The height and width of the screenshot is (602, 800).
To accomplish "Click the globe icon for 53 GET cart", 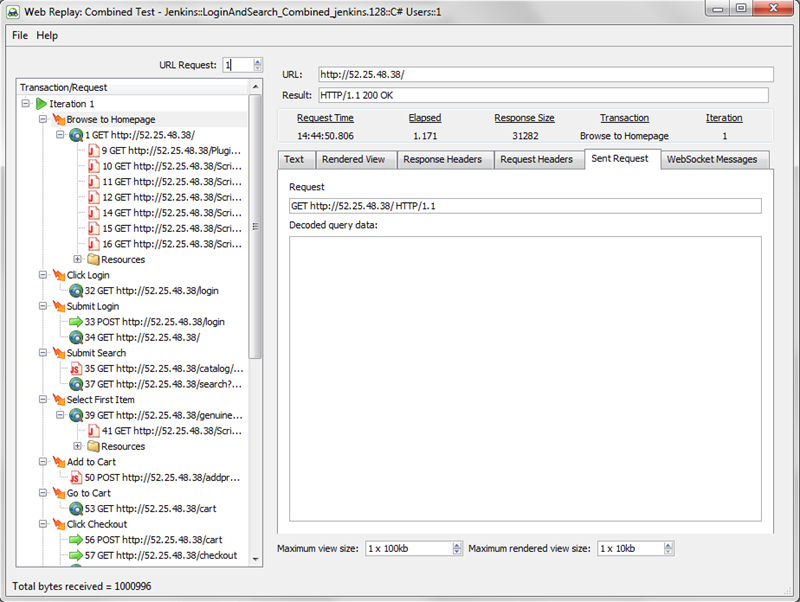I will pyautogui.click(x=75, y=509).
